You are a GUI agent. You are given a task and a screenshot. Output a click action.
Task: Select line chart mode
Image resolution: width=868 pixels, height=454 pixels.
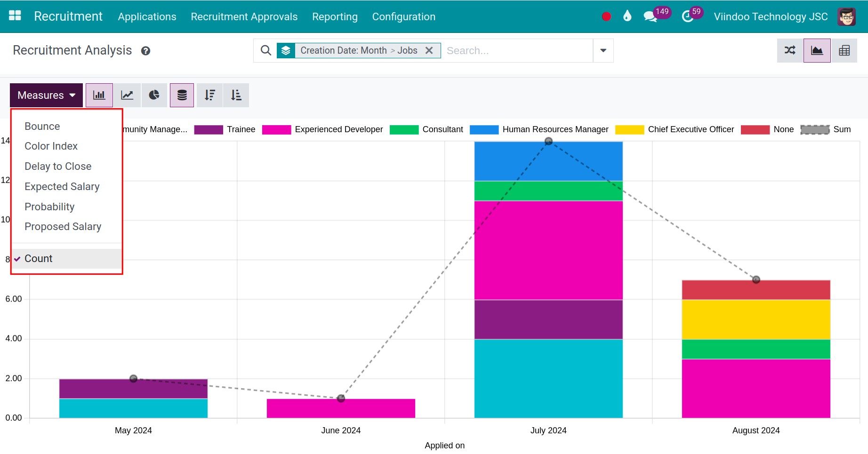pos(127,95)
